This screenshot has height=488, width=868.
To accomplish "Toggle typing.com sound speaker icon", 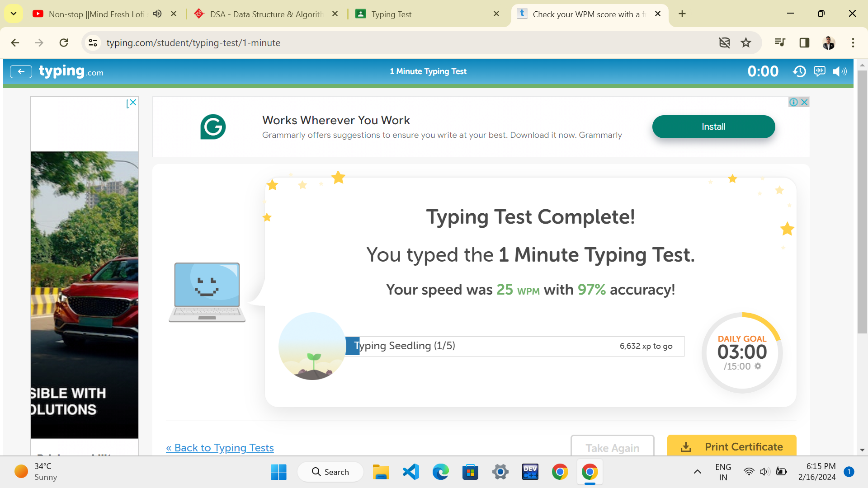I will click(840, 71).
